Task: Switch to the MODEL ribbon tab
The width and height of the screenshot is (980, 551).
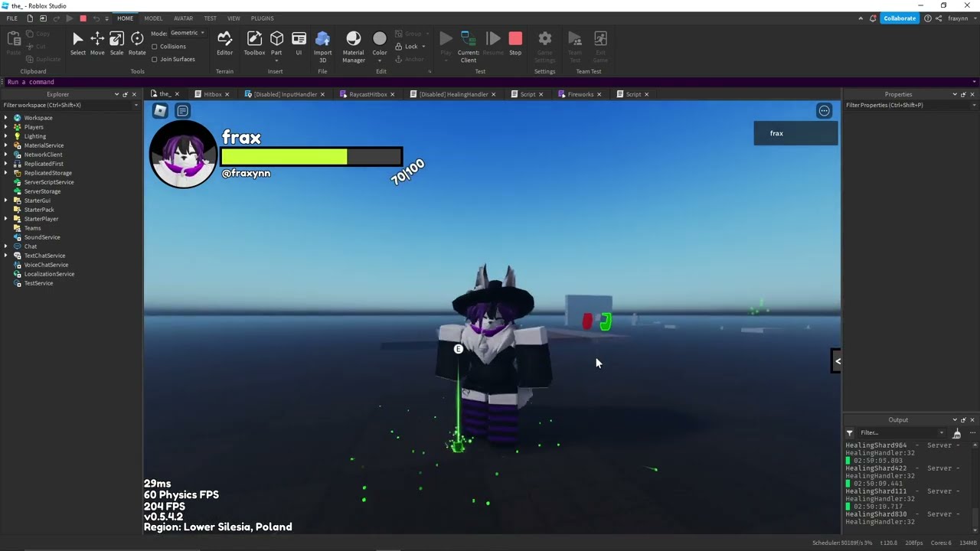Action: (153, 18)
